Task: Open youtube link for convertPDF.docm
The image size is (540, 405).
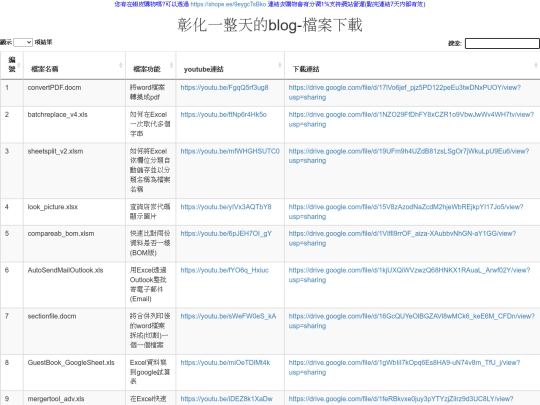Action: pyautogui.click(x=225, y=87)
